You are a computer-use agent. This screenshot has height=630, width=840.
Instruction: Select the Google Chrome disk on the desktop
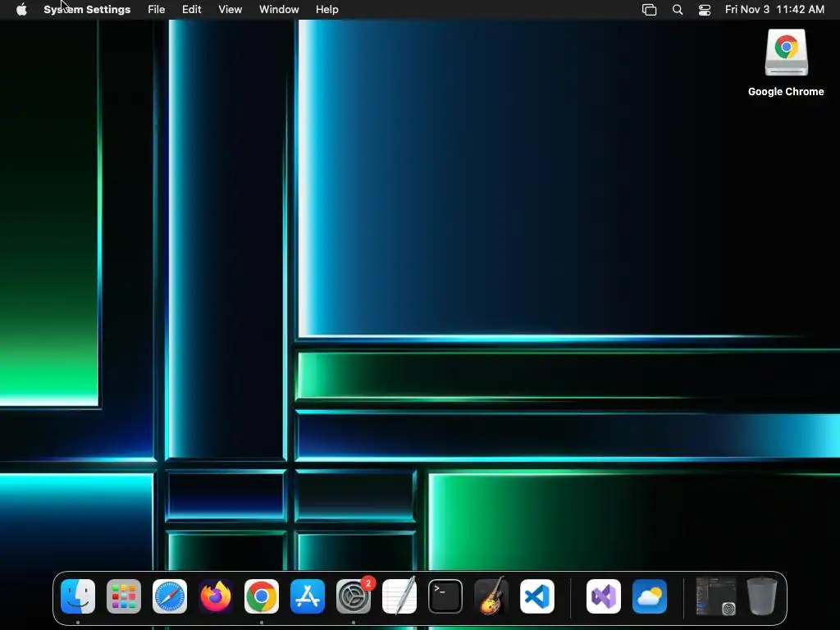[786, 63]
